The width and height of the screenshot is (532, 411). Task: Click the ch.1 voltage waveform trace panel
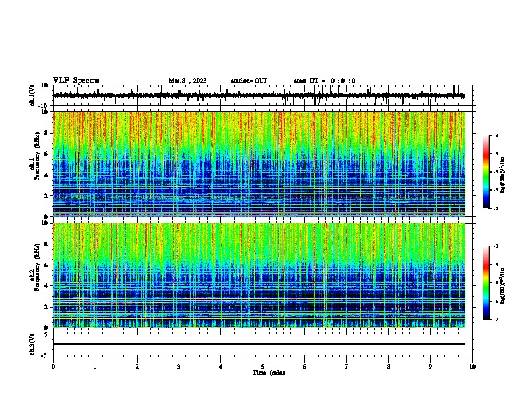263,95
